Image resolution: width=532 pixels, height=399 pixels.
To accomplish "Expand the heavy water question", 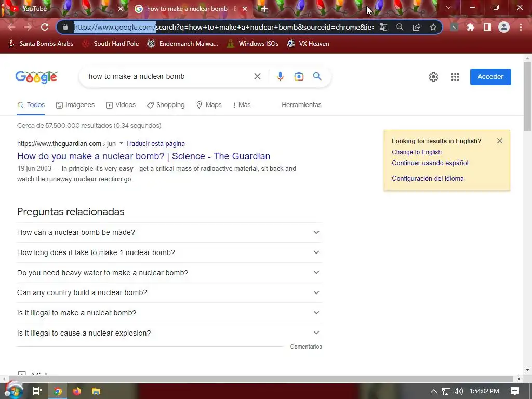I will (169, 273).
